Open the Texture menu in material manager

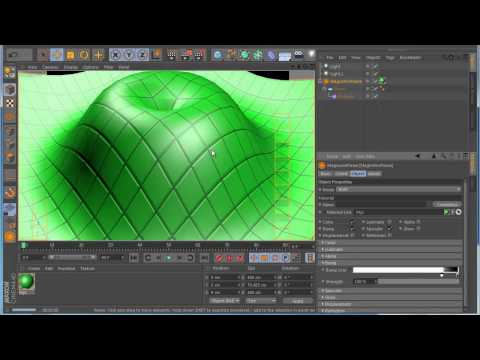tap(87, 268)
